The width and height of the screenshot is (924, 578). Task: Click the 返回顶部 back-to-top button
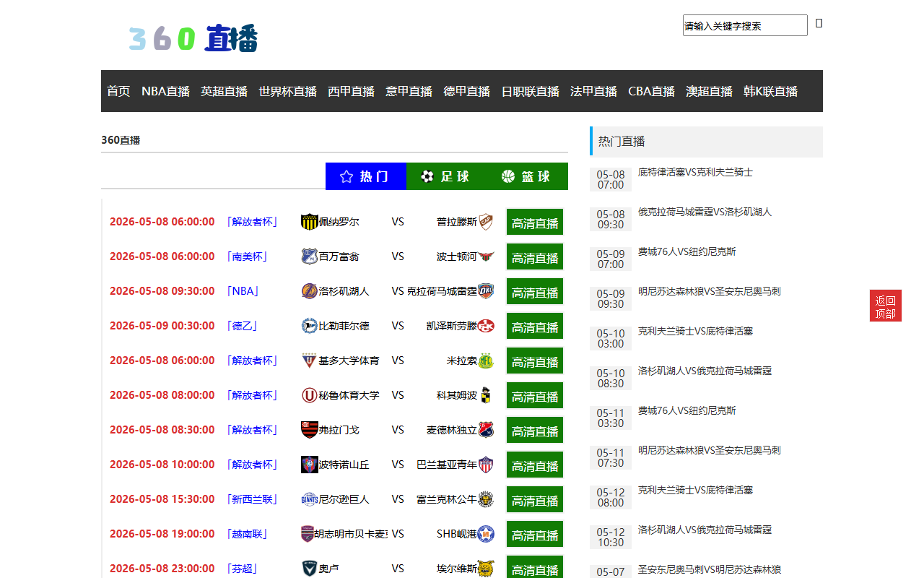(x=886, y=306)
